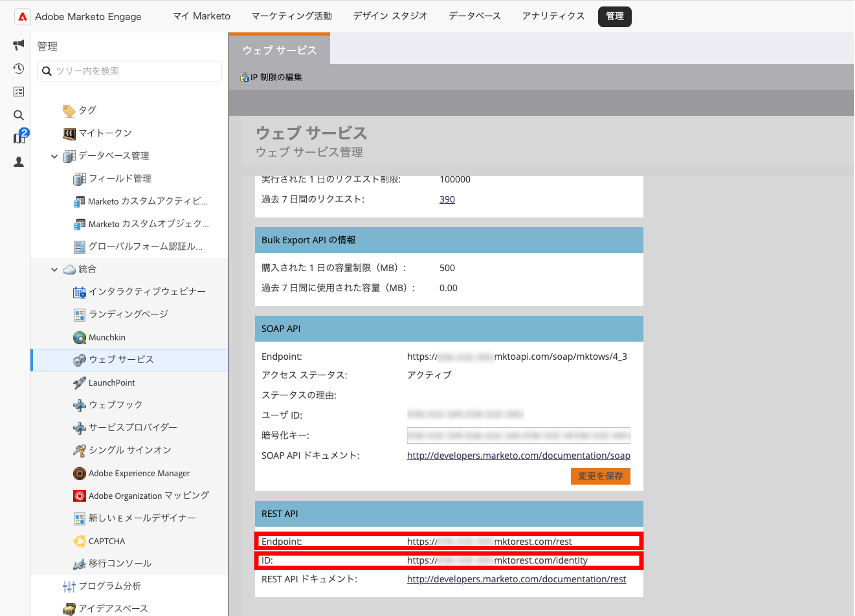The height and width of the screenshot is (616, 855).
Task: Open the マイ Marketo menu
Action: coord(201,16)
